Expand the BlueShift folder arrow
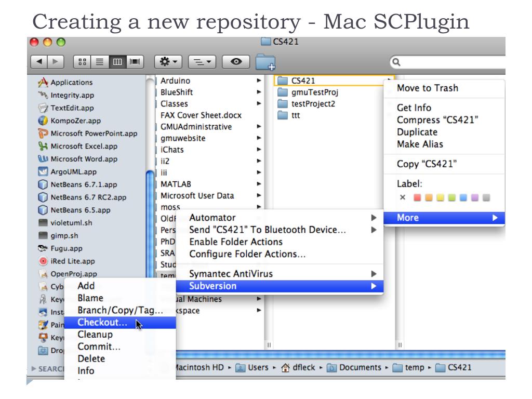Image resolution: width=532 pixels, height=399 pixels. point(259,92)
